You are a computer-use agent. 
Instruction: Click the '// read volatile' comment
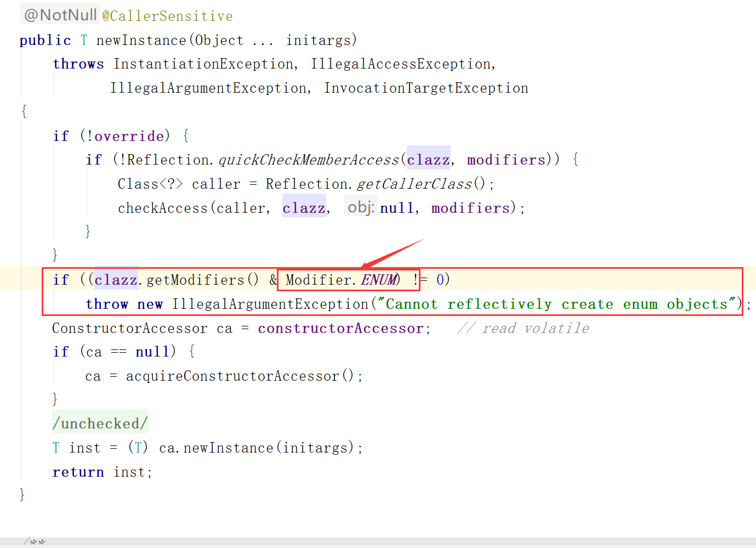524,329
